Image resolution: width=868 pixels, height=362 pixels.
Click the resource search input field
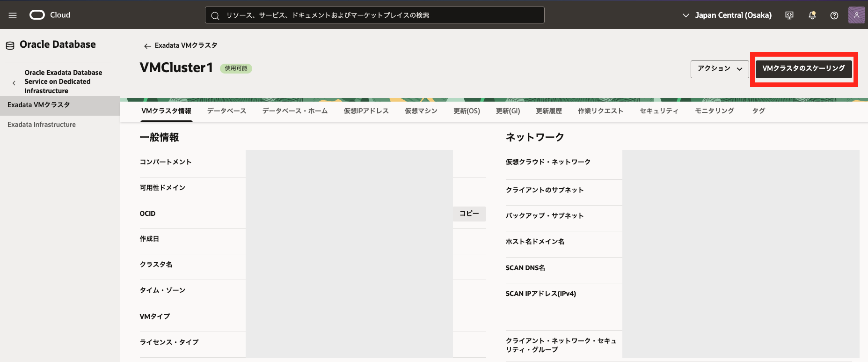click(x=374, y=15)
